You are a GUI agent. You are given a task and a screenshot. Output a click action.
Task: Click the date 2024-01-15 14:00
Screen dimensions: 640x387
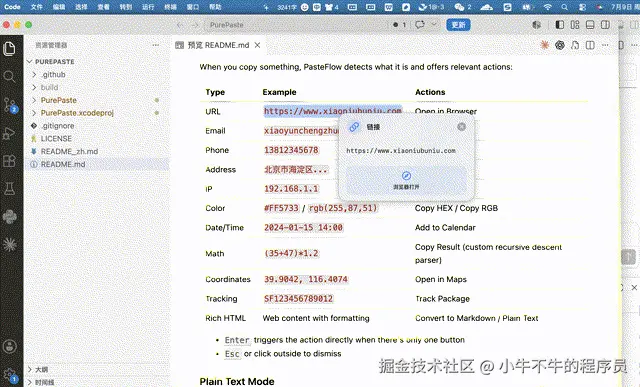(303, 227)
